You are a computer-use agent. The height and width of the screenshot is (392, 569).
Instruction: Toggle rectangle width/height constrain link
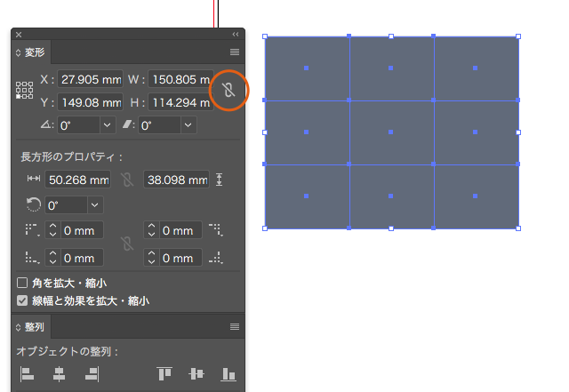tap(127, 180)
